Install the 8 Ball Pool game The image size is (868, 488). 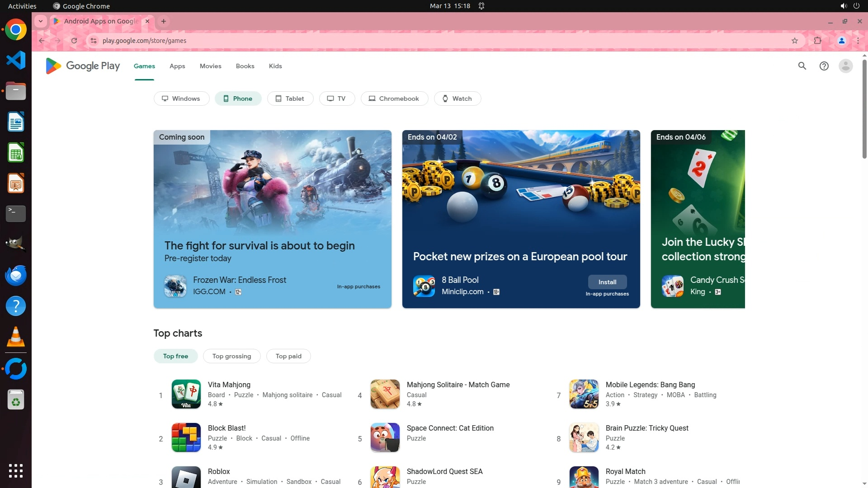(607, 282)
